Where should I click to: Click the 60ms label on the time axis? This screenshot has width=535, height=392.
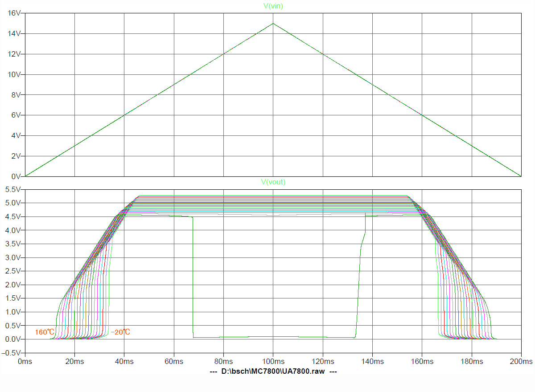pyautogui.click(x=174, y=361)
